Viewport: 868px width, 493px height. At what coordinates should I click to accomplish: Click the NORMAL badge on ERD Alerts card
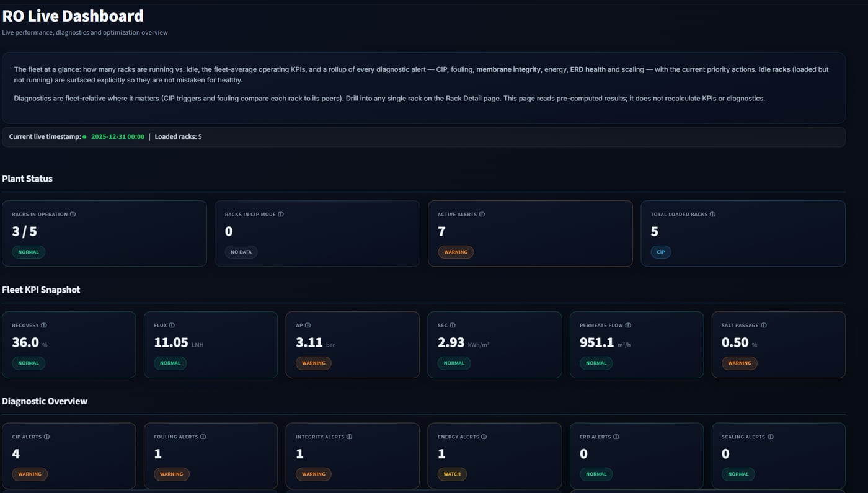[596, 474]
